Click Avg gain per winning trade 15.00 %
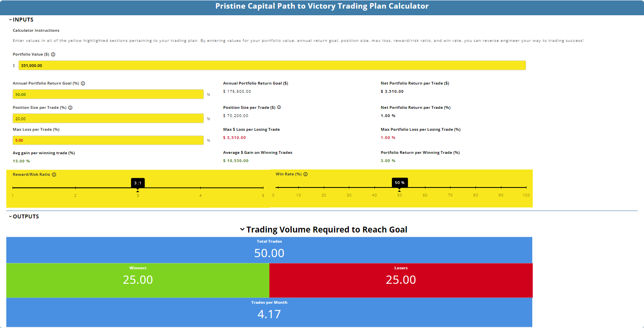 [21, 161]
